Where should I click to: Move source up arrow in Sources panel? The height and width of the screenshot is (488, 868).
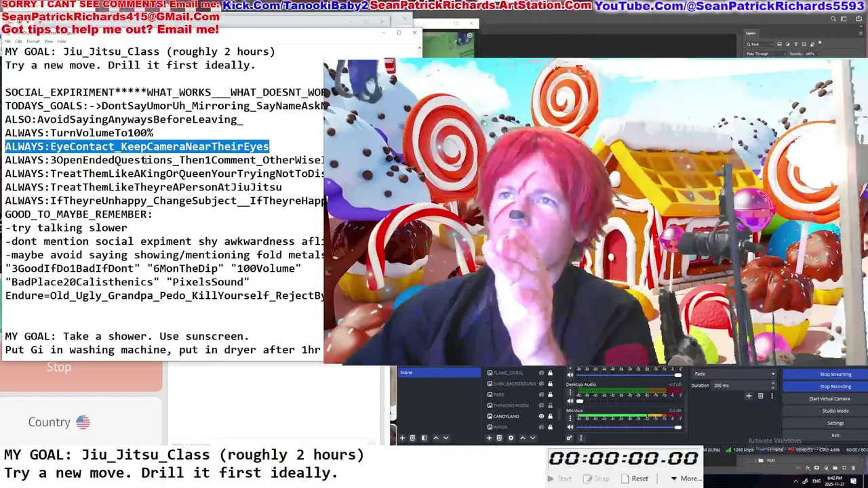pos(523,438)
